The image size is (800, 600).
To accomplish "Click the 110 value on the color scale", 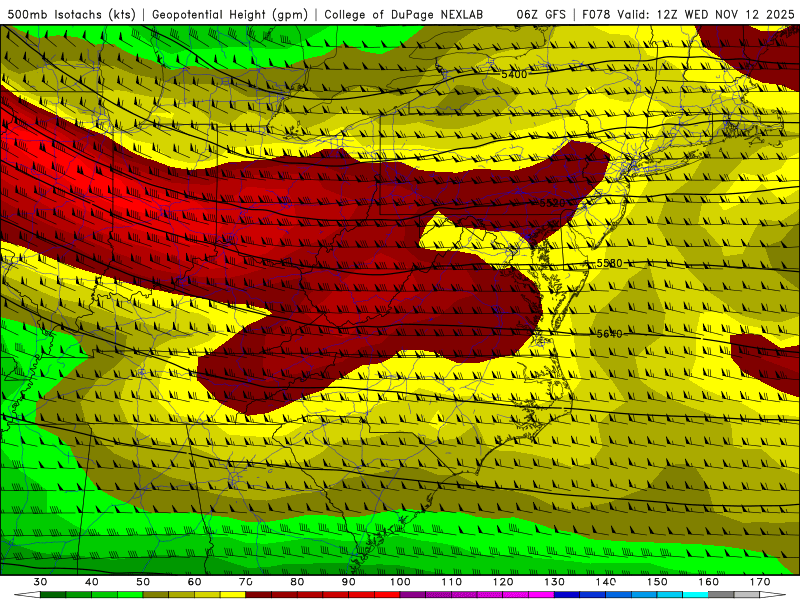I will (x=452, y=582).
